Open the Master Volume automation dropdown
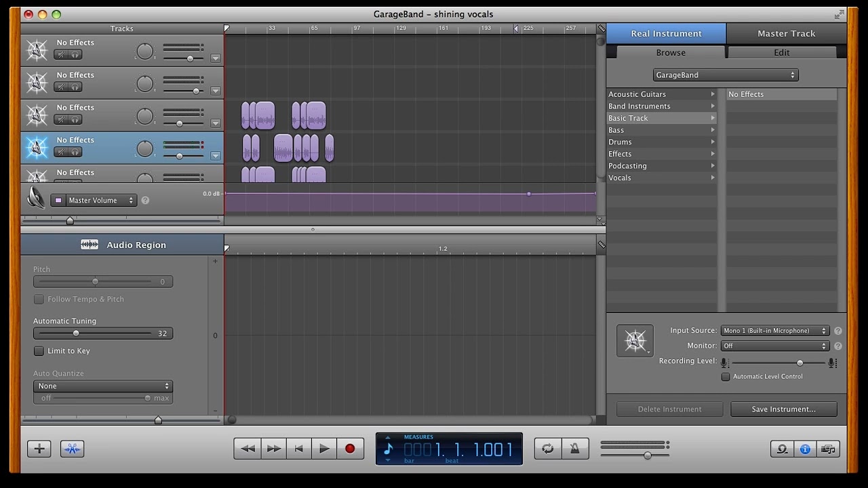The image size is (868, 488). click(x=94, y=201)
